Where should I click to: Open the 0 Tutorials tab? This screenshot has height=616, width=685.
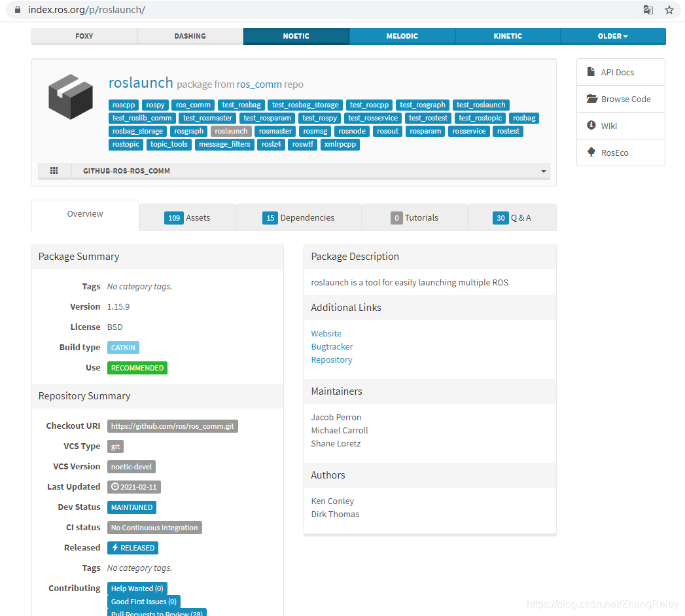(414, 218)
